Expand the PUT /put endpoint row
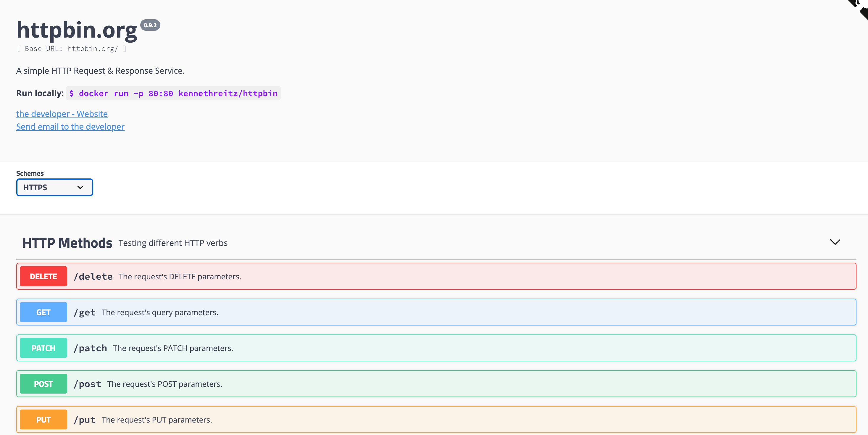The width and height of the screenshot is (868, 435). coord(436,420)
